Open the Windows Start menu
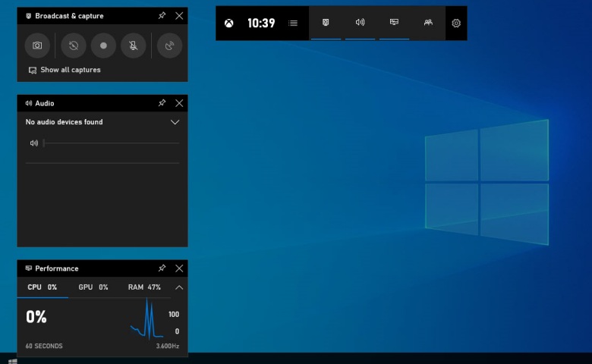 12,362
